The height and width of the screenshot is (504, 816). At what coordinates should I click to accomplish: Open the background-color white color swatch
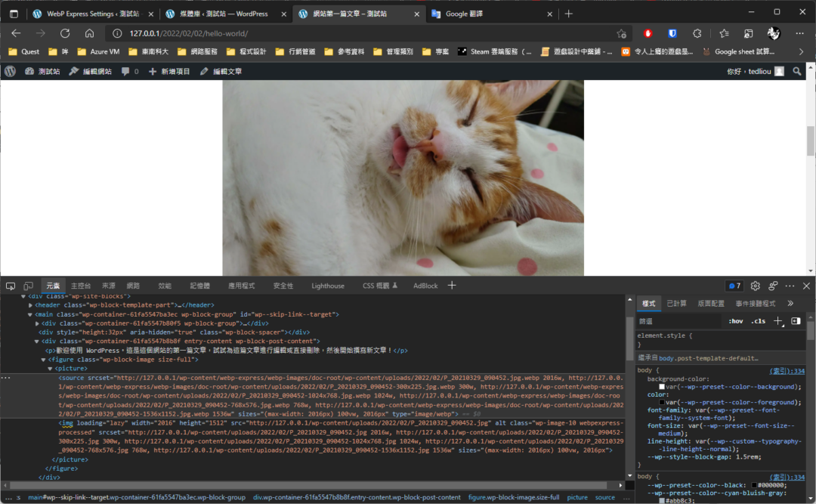click(662, 387)
